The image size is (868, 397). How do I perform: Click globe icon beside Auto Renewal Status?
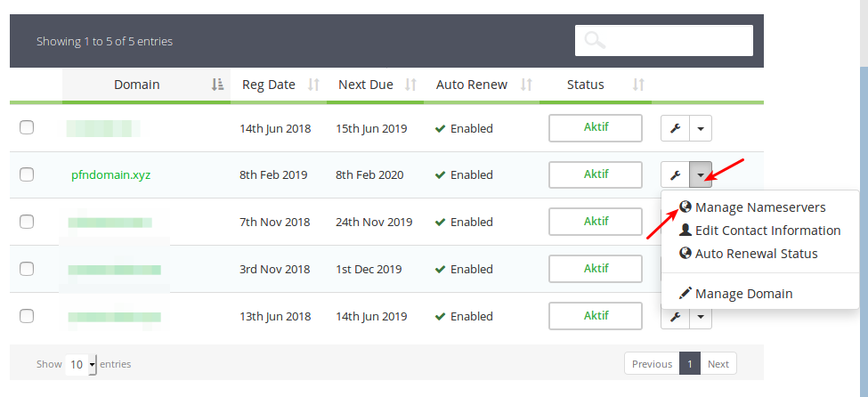(x=685, y=253)
